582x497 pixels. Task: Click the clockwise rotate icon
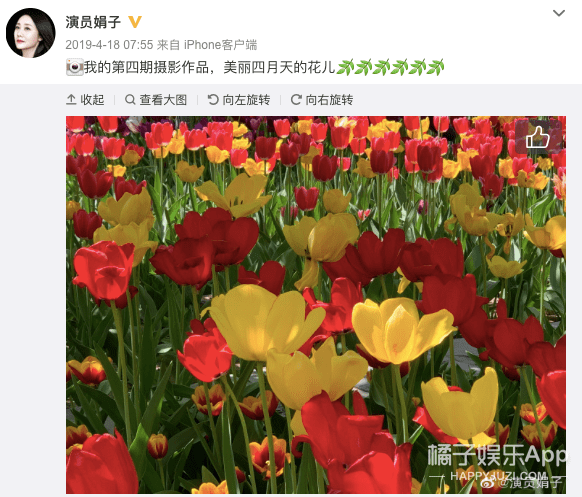coord(296,99)
